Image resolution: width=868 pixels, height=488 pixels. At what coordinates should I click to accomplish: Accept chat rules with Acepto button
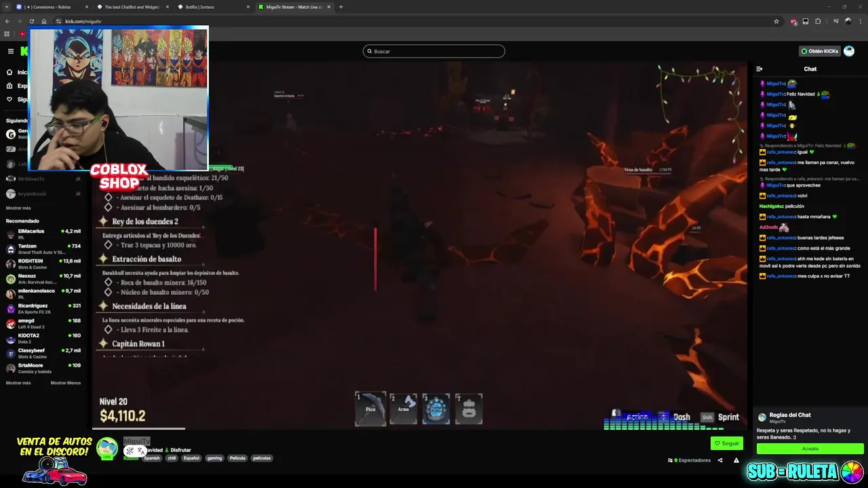click(810, 449)
